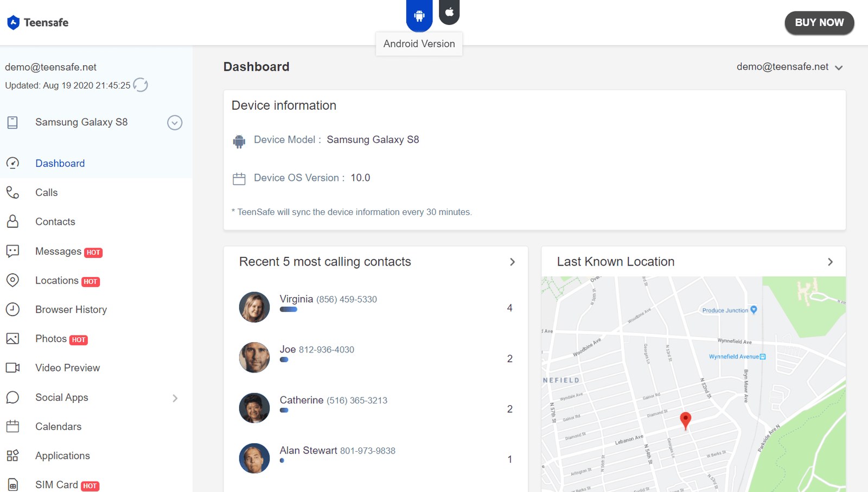This screenshot has width=868, height=492.
Task: Go to Calendars in the sidebar
Action: pyautogui.click(x=58, y=427)
